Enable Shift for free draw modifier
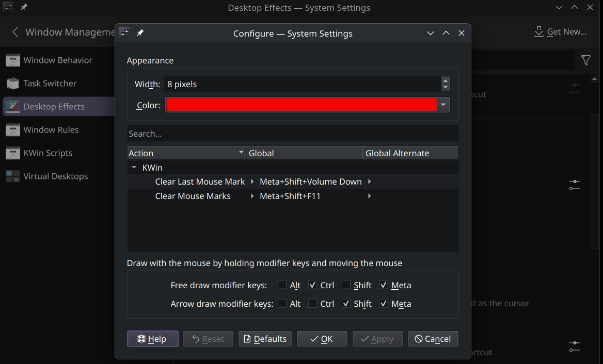The height and width of the screenshot is (364, 603). click(346, 285)
